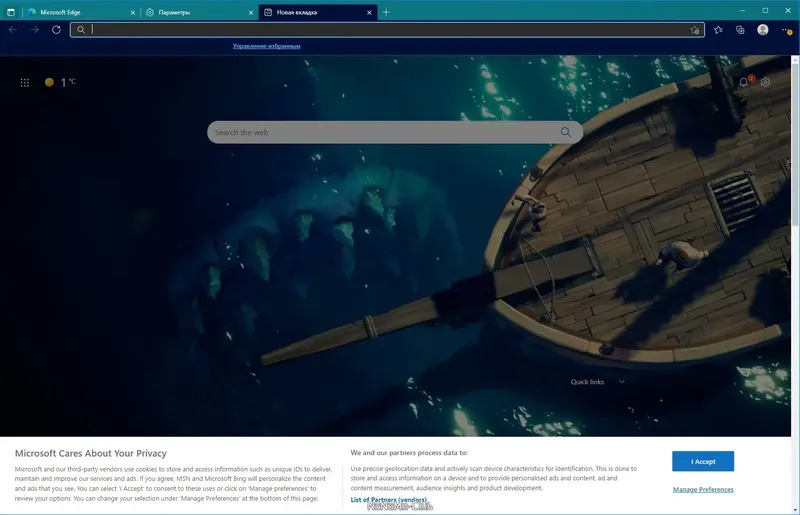Screen dimensions: 800x515
Task: Click the address bar search icon
Action: 81,30
